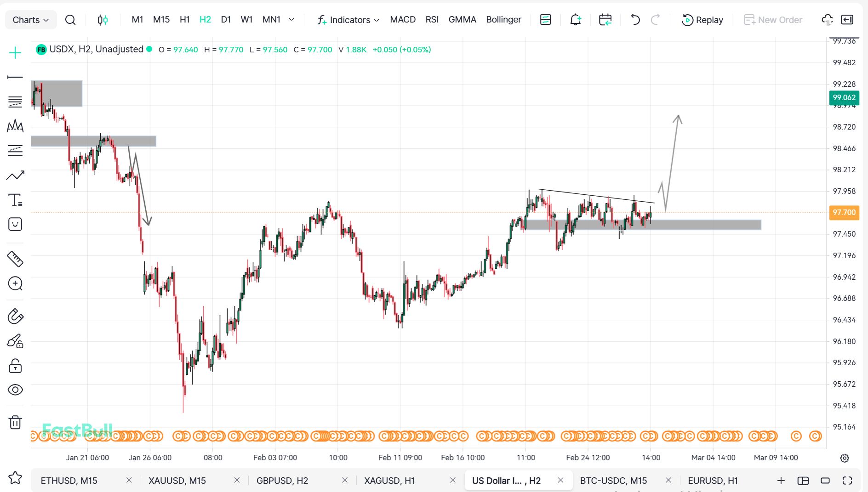Image resolution: width=868 pixels, height=492 pixels.
Task: Click the undo arrow icon
Action: coord(635,20)
